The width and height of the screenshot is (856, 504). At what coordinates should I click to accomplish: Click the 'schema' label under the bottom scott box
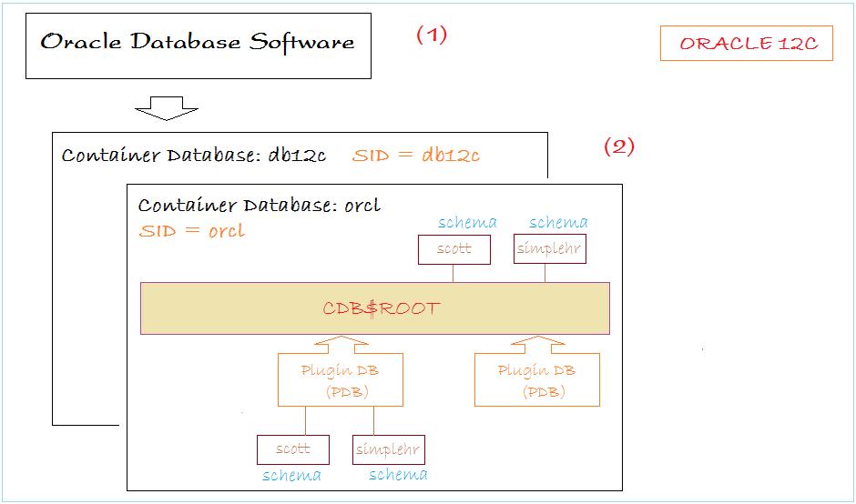[291, 476]
